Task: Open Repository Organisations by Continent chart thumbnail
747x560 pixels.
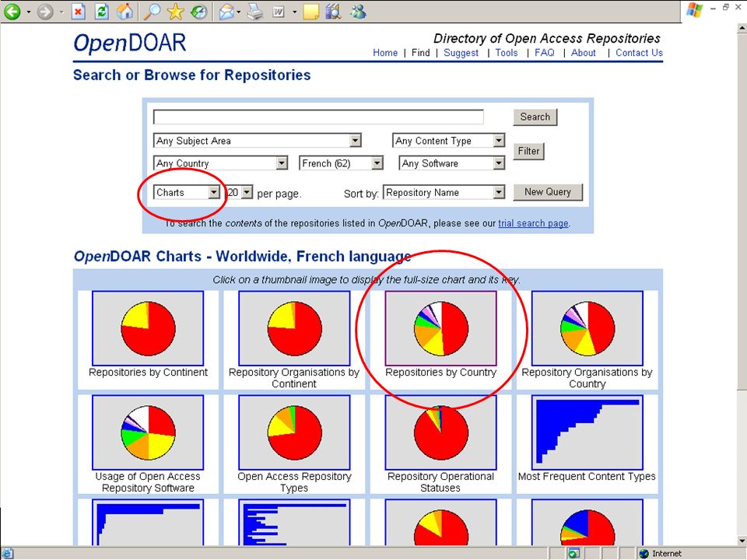Action: coord(294,328)
